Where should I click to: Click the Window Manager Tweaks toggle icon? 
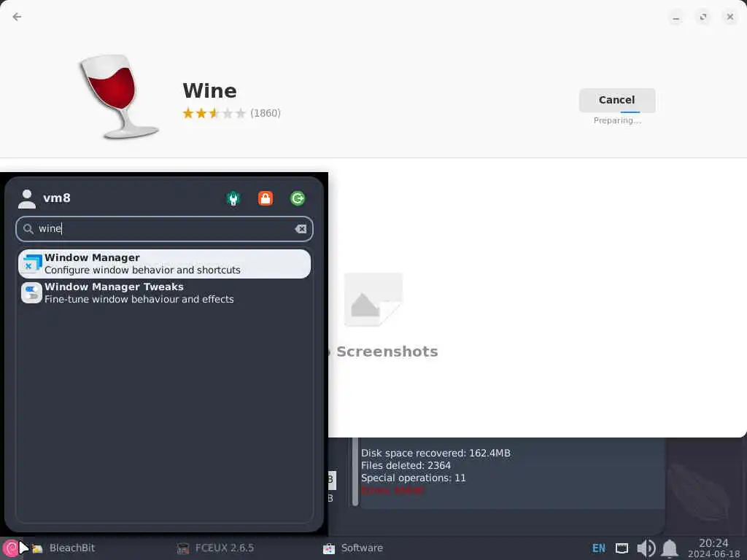pos(32,293)
